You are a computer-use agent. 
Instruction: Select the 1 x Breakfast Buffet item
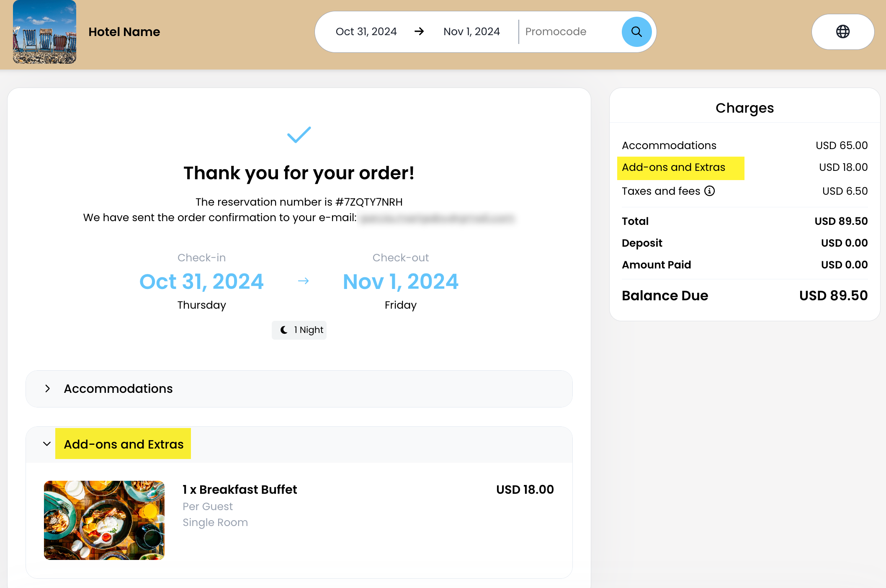coord(240,490)
